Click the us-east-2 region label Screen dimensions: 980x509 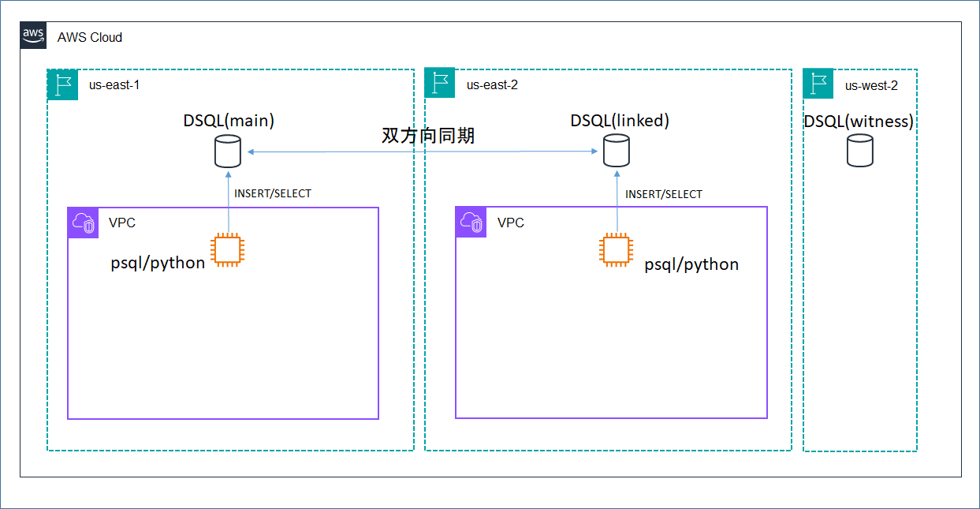click(x=492, y=85)
